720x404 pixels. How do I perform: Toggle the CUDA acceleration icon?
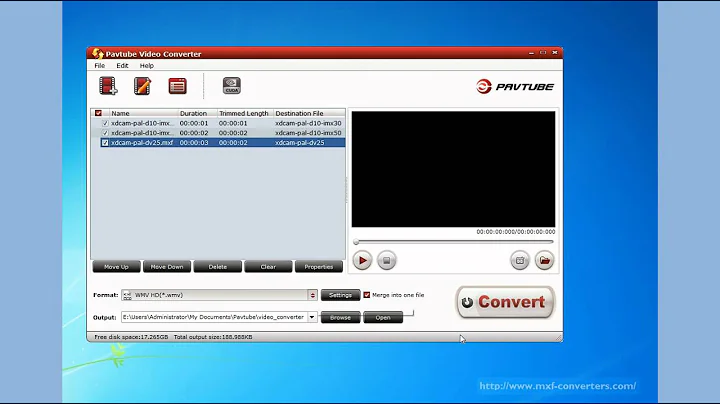point(231,85)
